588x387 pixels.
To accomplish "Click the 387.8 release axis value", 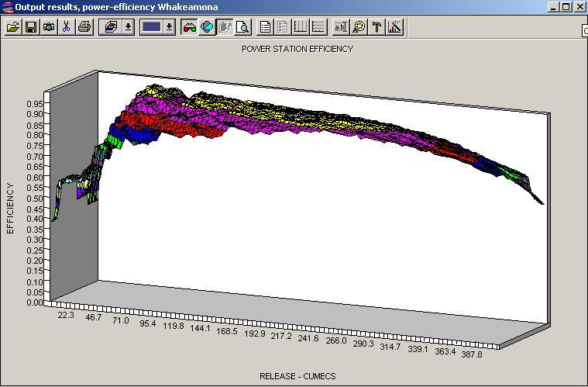I will click(x=471, y=354).
